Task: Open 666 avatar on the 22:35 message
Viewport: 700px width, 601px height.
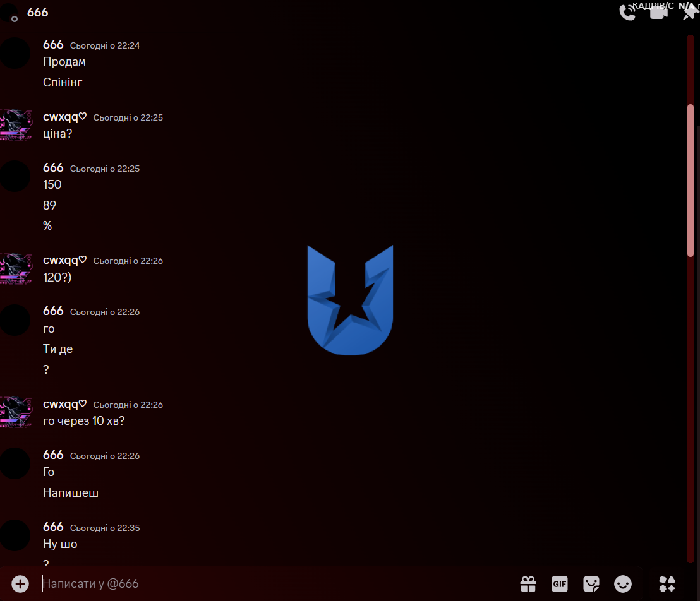Action: [x=15, y=535]
